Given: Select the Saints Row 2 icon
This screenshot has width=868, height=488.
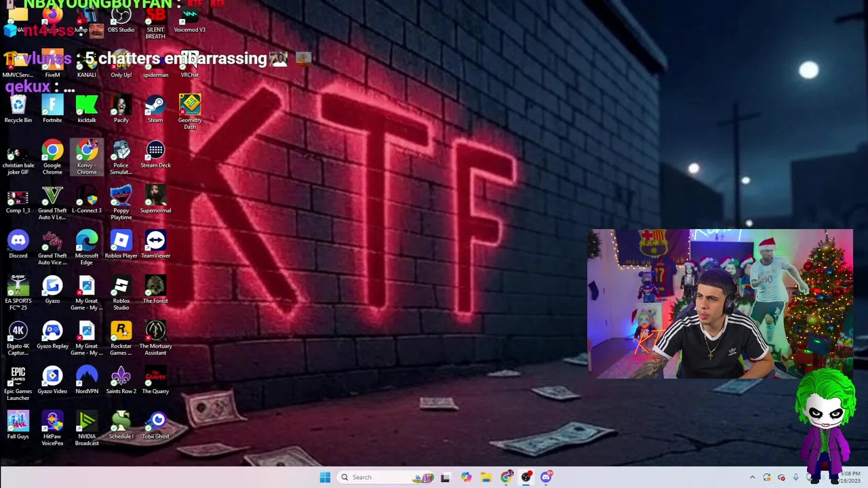Looking at the screenshot, I should [121, 380].
